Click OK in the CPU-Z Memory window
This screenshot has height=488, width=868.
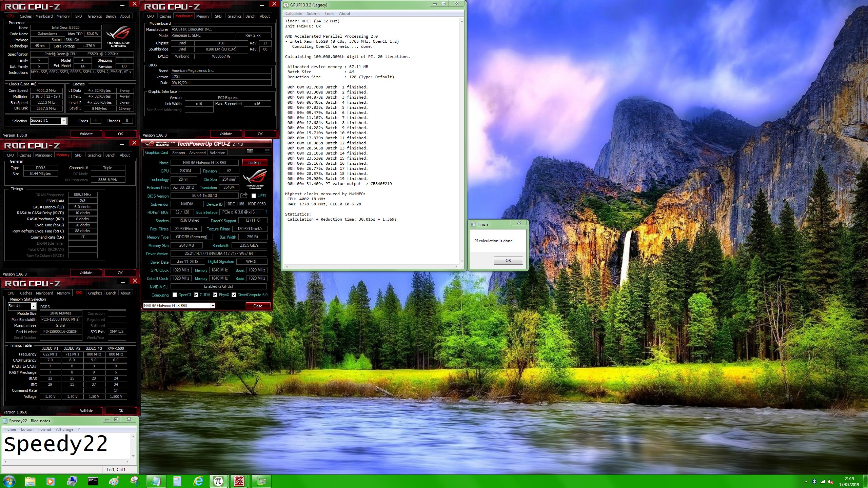[x=120, y=273]
